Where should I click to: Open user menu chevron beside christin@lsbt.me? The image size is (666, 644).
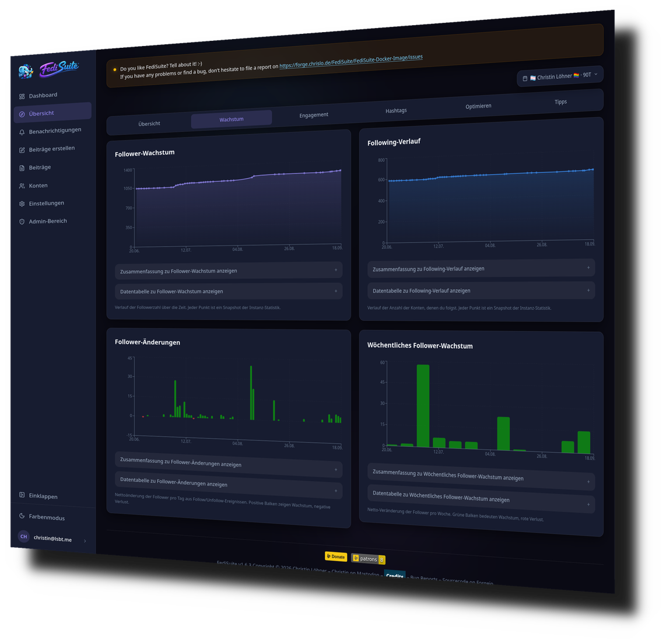pos(85,541)
